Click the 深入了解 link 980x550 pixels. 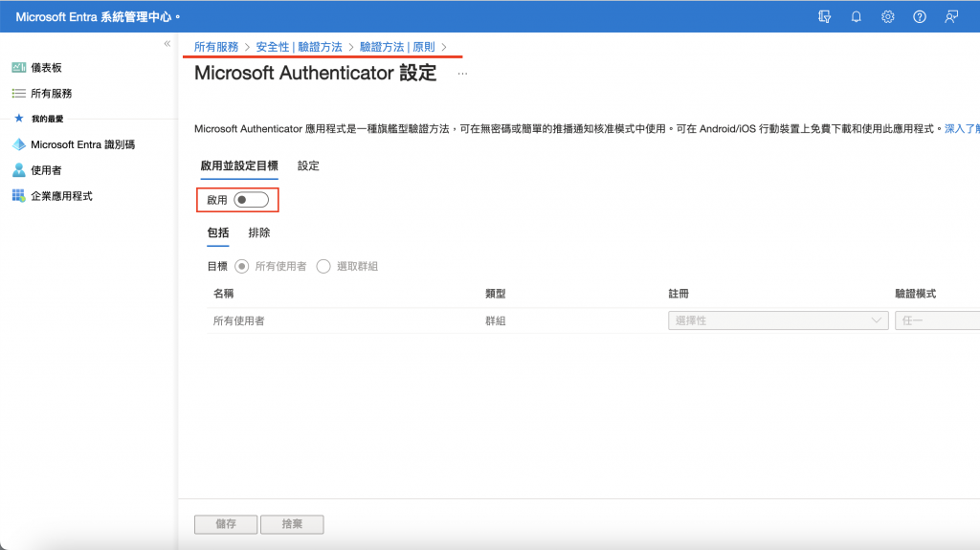coord(962,129)
